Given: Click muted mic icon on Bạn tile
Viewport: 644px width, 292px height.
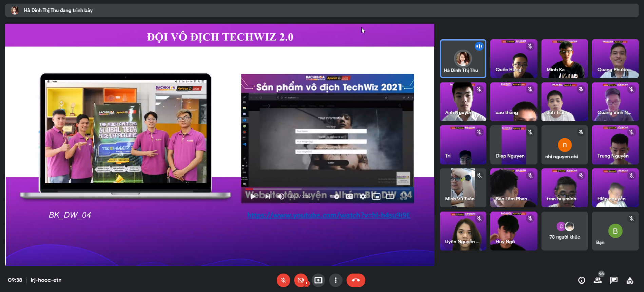Looking at the screenshot, I should (631, 219).
